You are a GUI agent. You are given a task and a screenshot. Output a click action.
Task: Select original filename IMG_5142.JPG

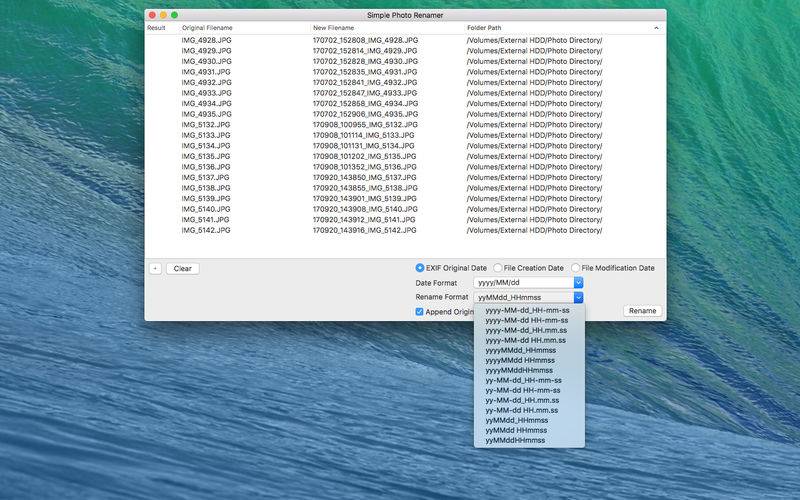(206, 231)
